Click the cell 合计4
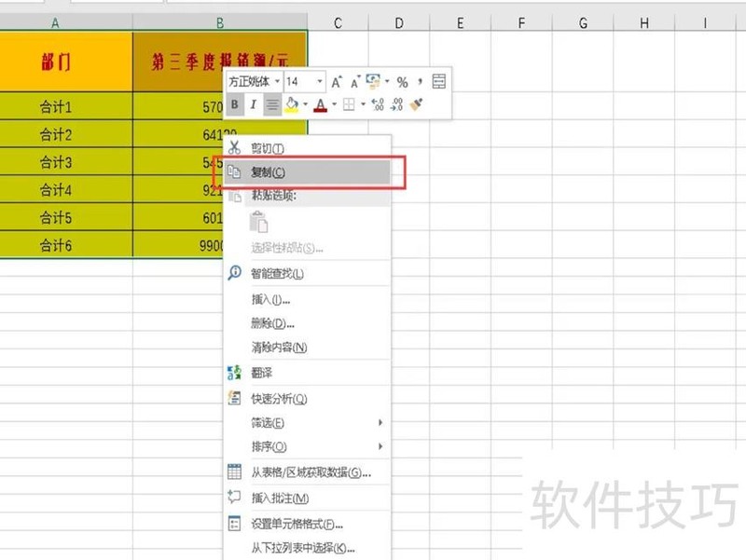Viewport: 746px width, 560px height. coord(66,189)
